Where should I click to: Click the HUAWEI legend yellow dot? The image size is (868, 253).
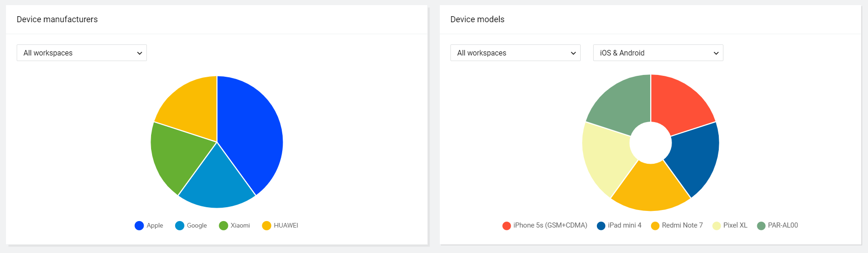coord(266,226)
